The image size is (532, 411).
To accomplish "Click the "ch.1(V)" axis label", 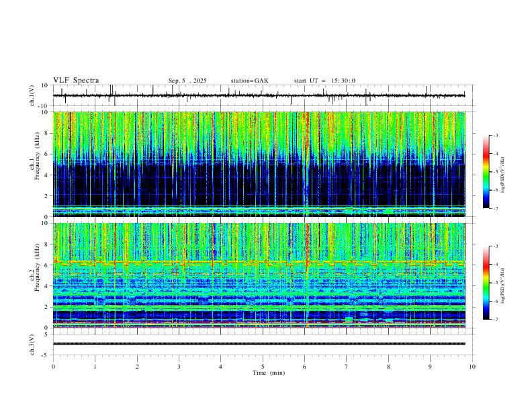I will 32,95.
